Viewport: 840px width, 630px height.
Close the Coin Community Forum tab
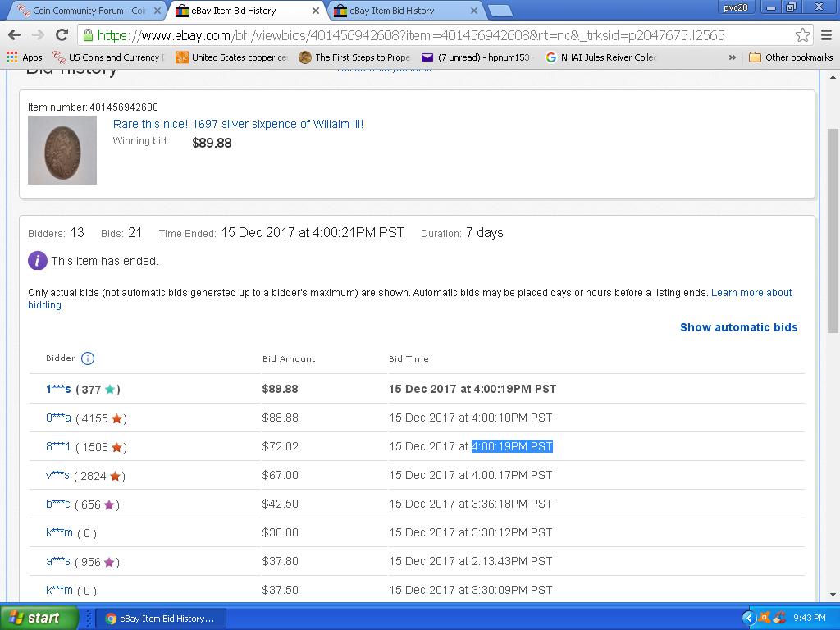click(157, 11)
